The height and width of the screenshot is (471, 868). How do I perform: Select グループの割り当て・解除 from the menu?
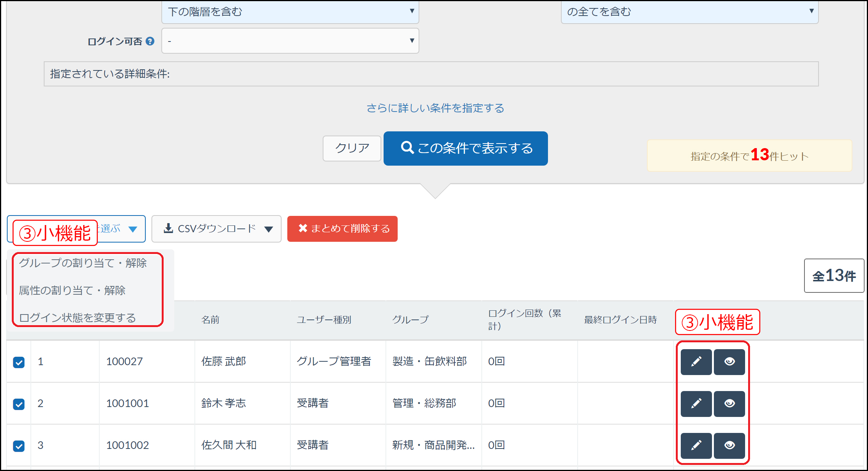click(x=83, y=263)
